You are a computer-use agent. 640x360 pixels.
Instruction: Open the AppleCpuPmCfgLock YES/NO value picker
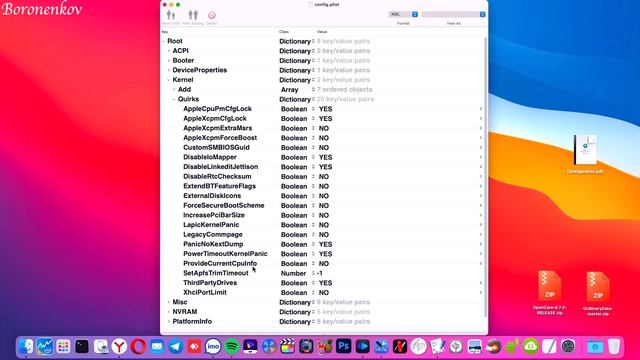pyautogui.click(x=481, y=109)
